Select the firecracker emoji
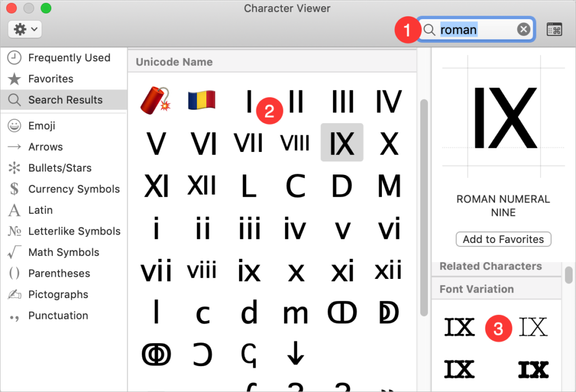 click(155, 100)
